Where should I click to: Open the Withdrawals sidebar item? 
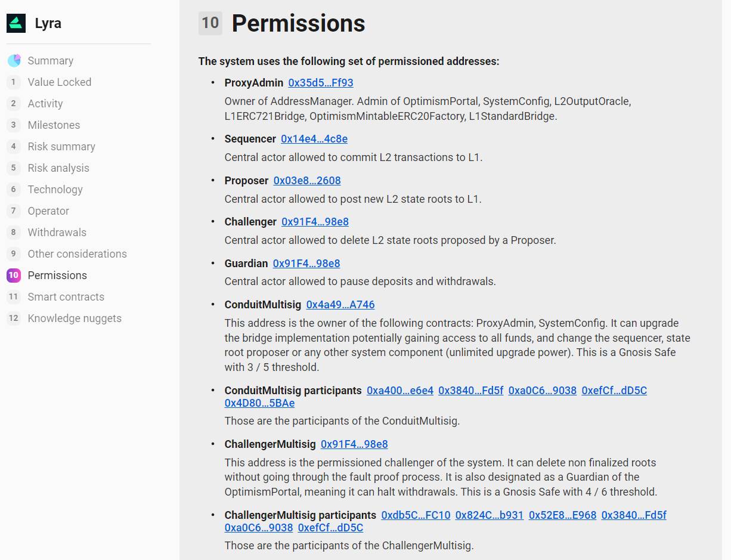pos(57,232)
